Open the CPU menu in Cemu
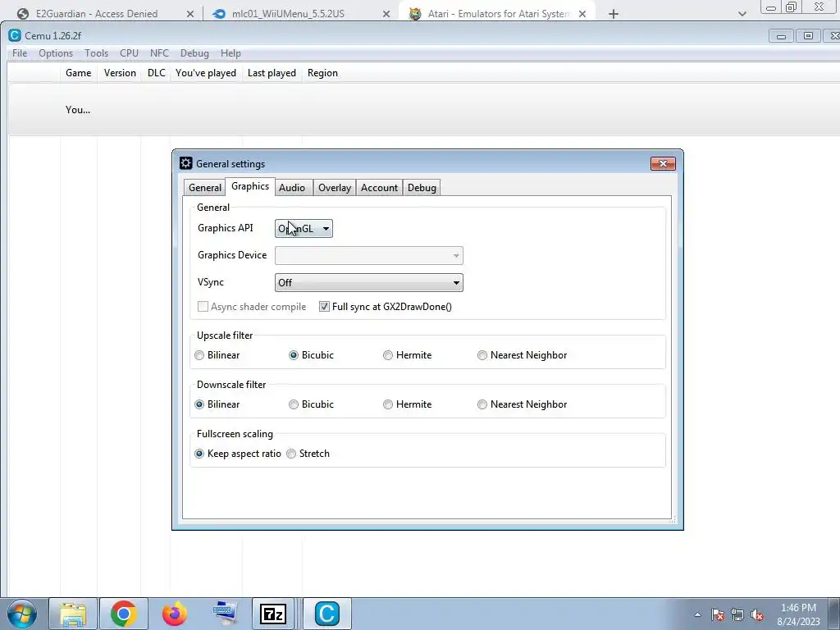Viewport: 840px width, 630px height. pos(129,53)
